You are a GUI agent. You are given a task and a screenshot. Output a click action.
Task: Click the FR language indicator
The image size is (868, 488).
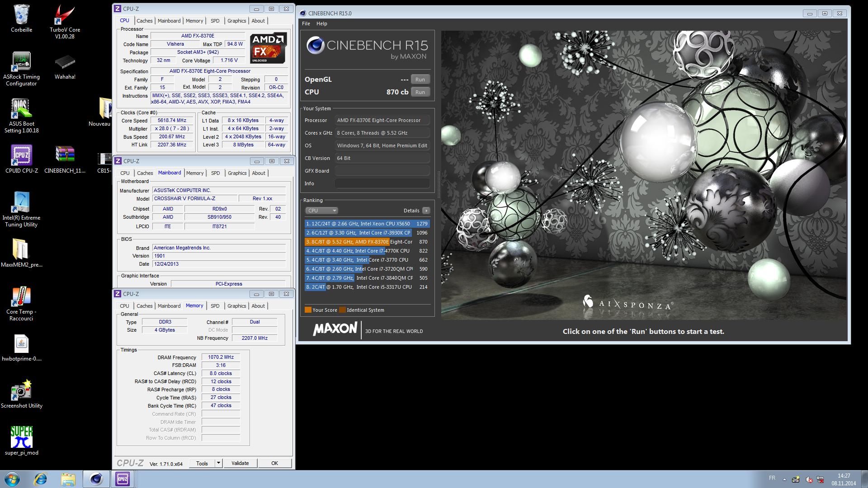coord(772,478)
